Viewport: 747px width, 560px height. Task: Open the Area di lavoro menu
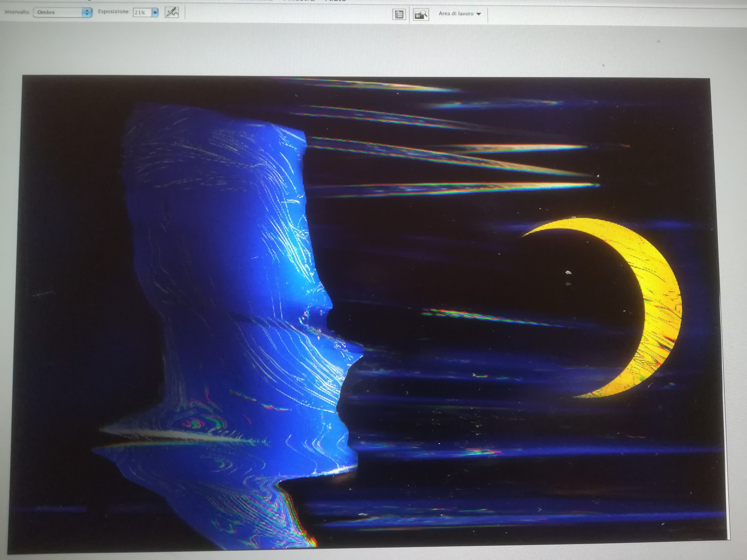(456, 13)
